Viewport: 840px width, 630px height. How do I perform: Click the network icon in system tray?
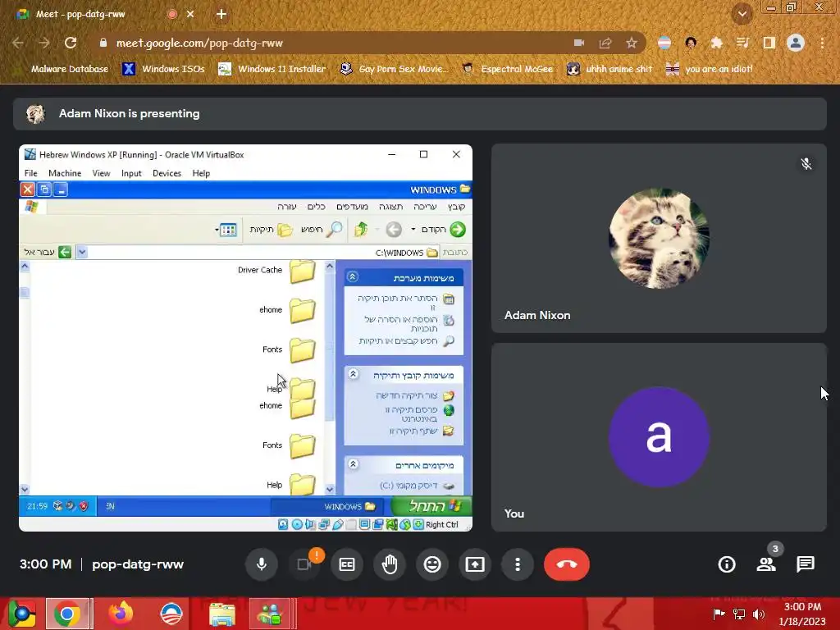click(x=739, y=614)
